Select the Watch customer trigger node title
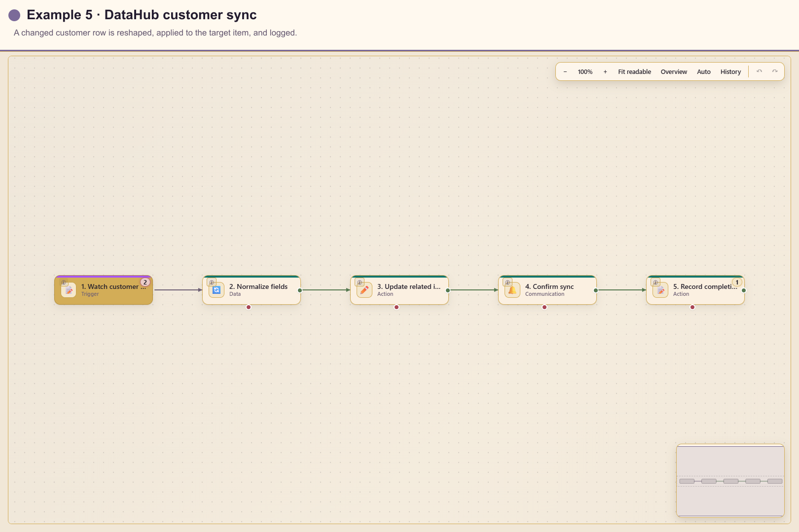 pos(113,286)
